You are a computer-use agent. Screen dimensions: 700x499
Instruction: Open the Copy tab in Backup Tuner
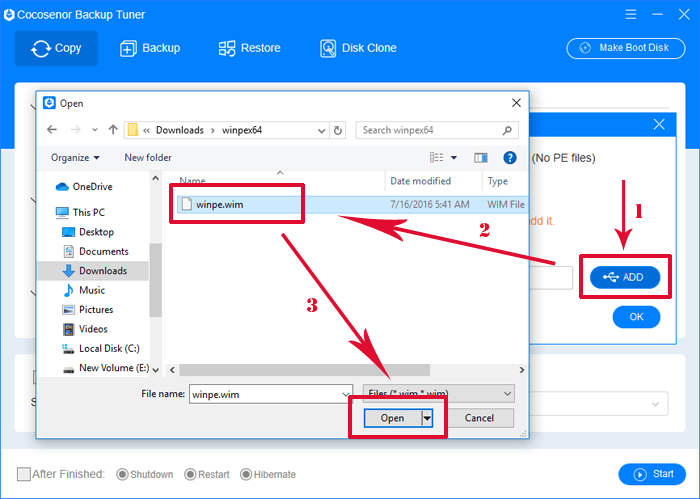coord(56,48)
